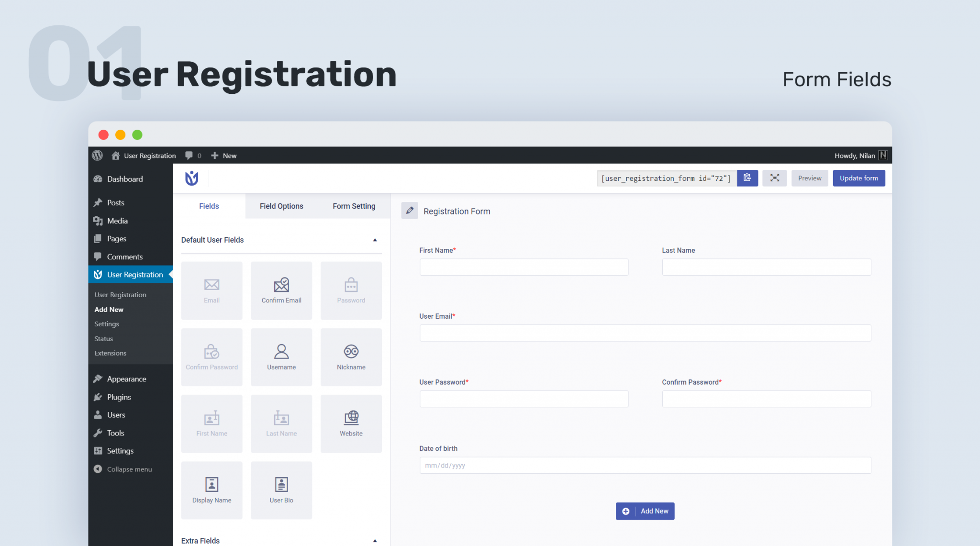Expand the Default User Fields section
The height and width of the screenshot is (546, 980).
[x=374, y=239]
